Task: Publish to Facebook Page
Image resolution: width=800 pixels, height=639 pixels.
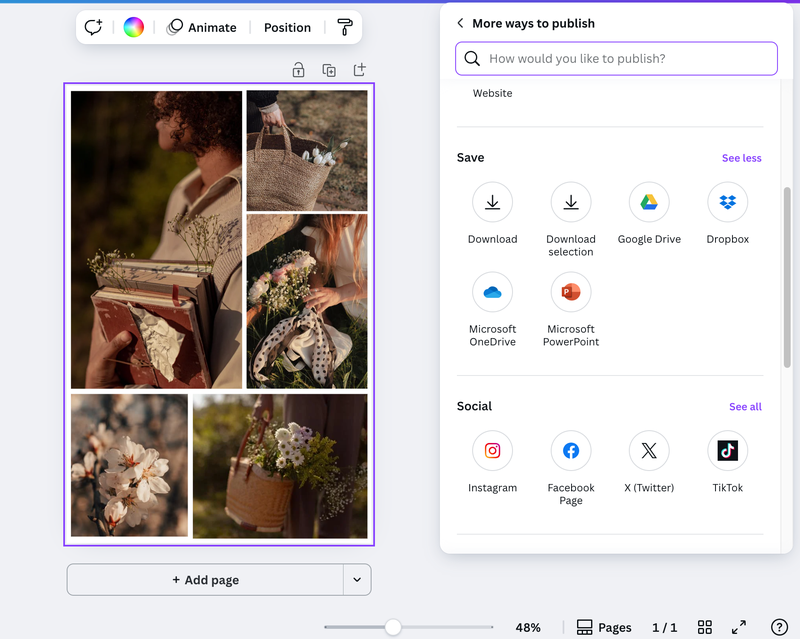Action: pyautogui.click(x=570, y=451)
